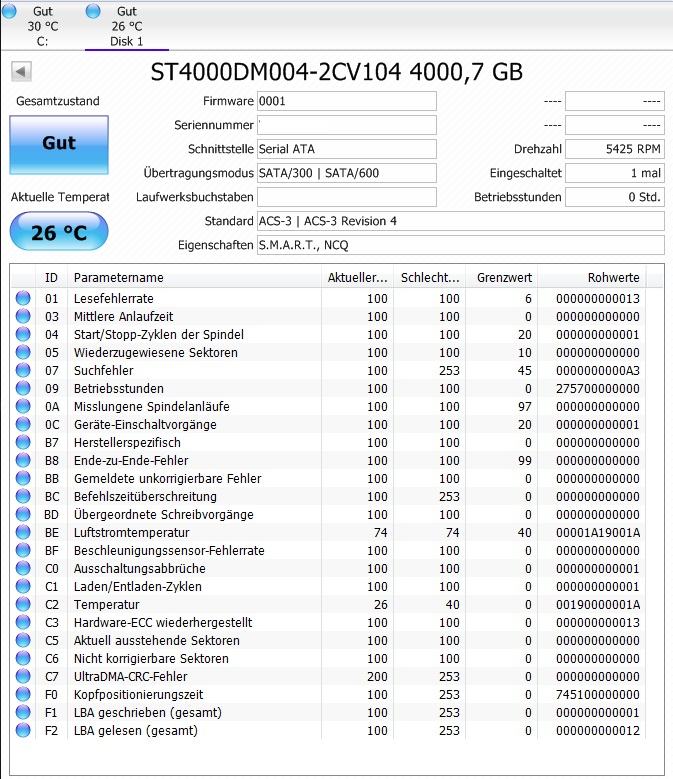Click the ST4000DM004-2CV104 4000,7 GB title
Image resolution: width=673 pixels, height=779 pixels.
337,72
